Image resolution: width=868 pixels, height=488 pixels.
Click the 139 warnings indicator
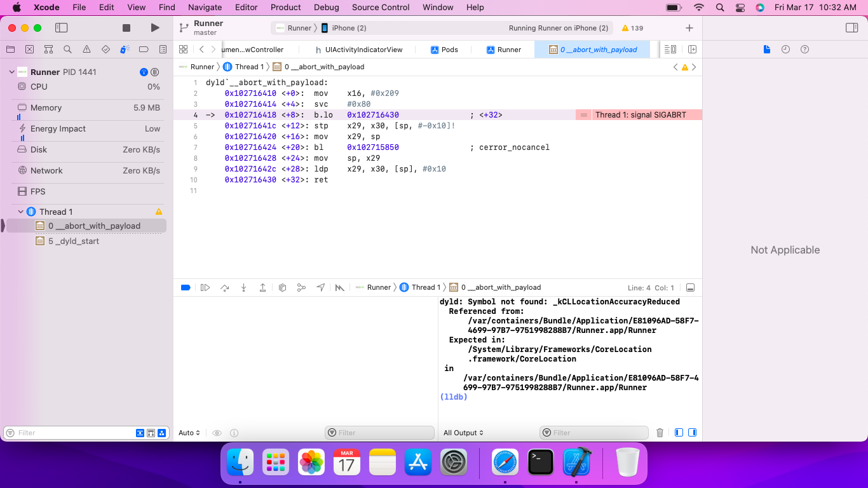[633, 28]
